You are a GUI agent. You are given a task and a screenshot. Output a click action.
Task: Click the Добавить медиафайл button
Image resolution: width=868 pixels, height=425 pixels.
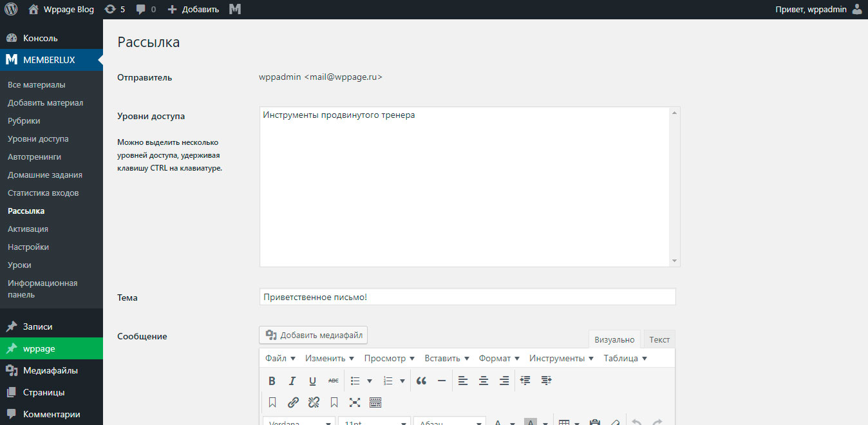pyautogui.click(x=314, y=335)
